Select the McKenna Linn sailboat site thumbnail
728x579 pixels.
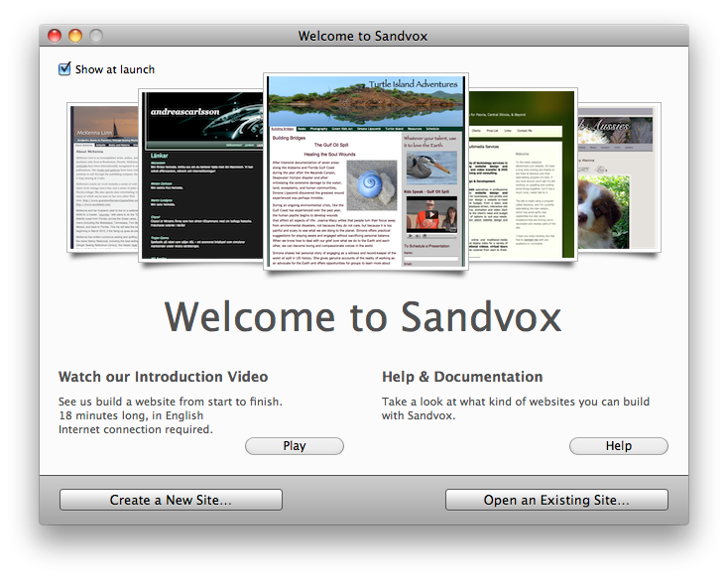[103, 177]
